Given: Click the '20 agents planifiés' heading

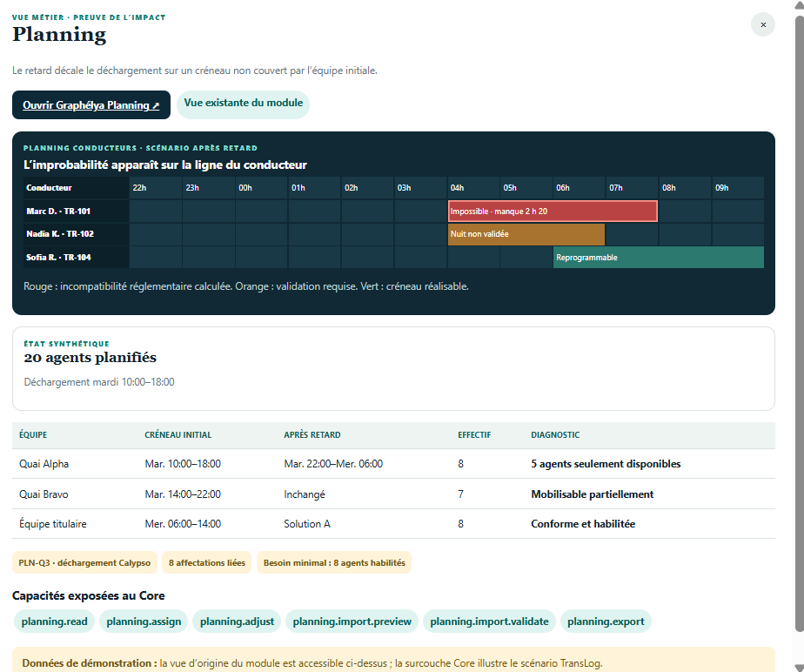Looking at the screenshot, I should coord(90,358).
